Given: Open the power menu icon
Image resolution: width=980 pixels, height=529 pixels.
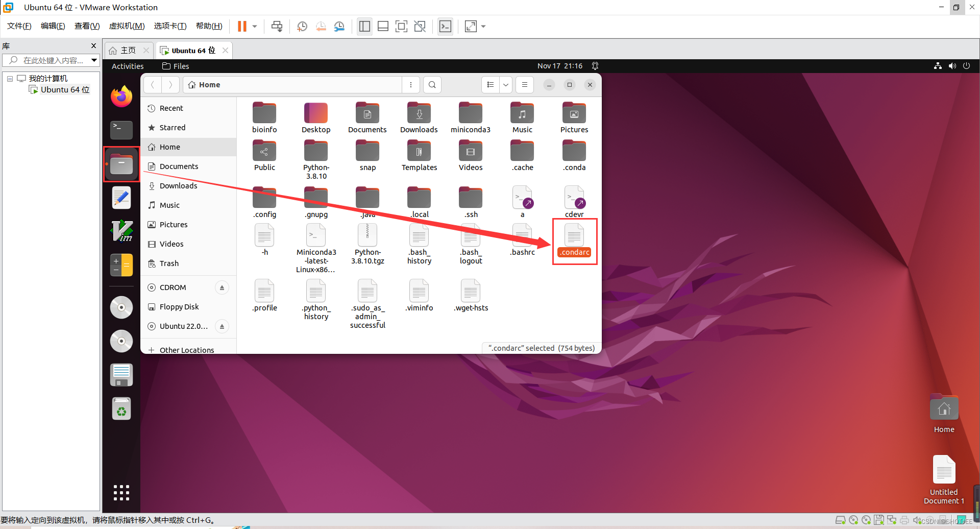Looking at the screenshot, I should tap(966, 66).
